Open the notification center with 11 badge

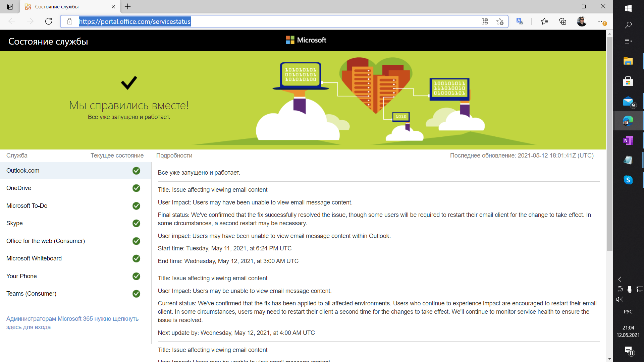(629, 351)
